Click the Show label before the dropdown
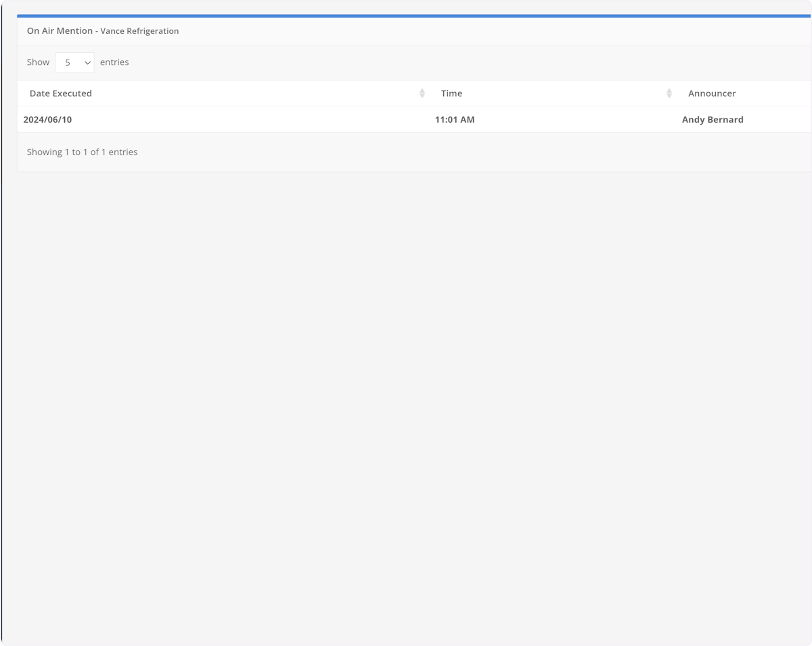The width and height of the screenshot is (812, 646). [x=38, y=62]
